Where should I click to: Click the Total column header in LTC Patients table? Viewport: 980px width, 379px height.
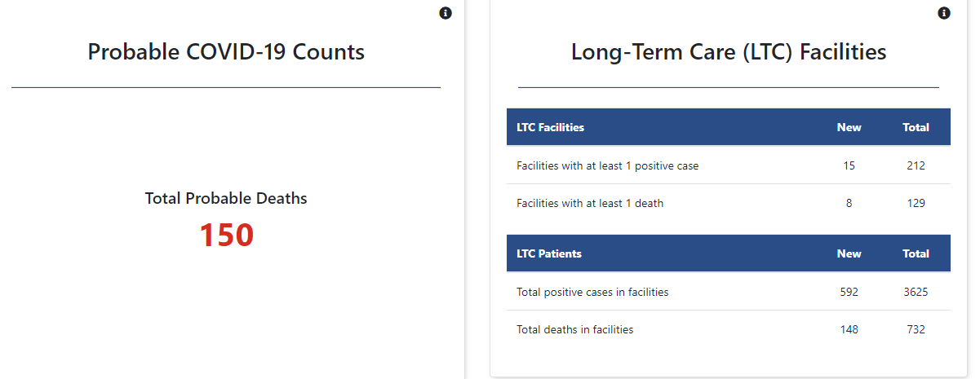tap(916, 253)
